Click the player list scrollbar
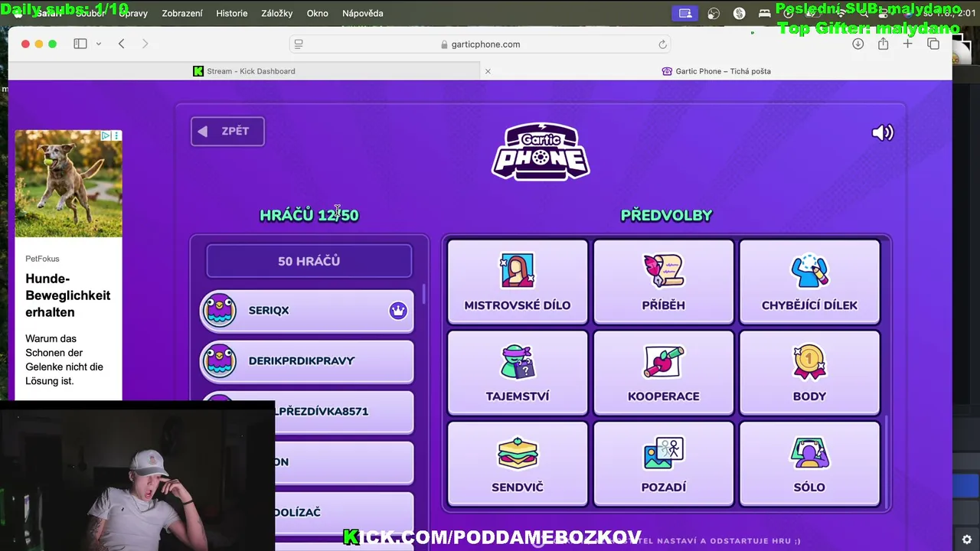The height and width of the screenshot is (551, 980). [x=423, y=295]
